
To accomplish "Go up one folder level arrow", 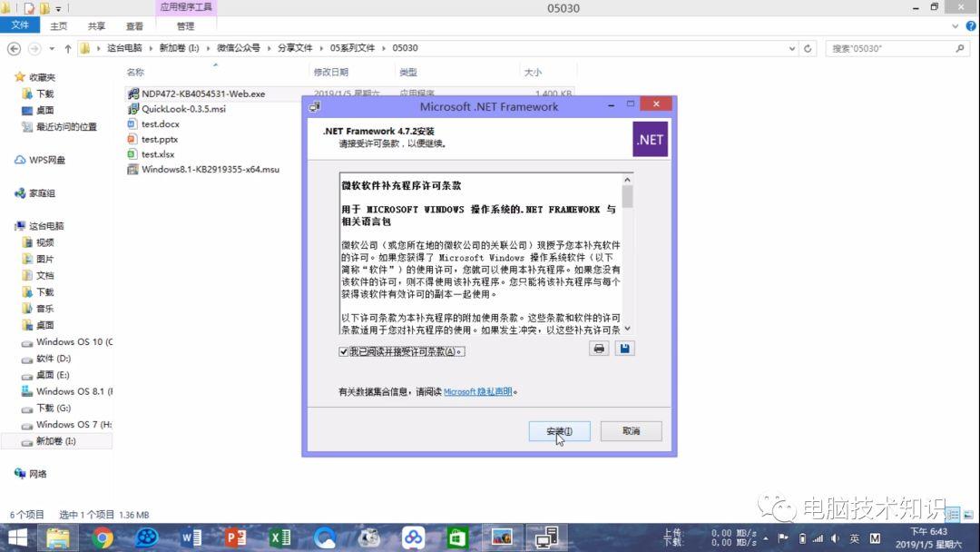I will click(x=67, y=48).
